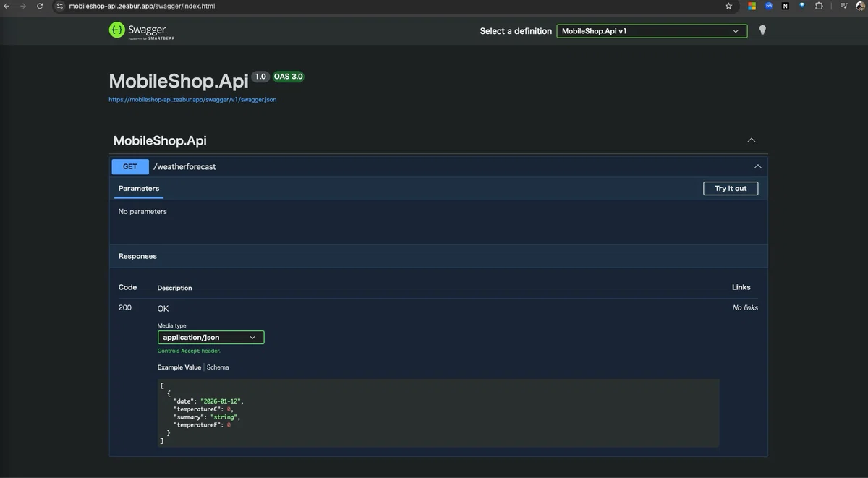Open the Extensions puzzle piece menu
The image size is (868, 478).
click(819, 6)
